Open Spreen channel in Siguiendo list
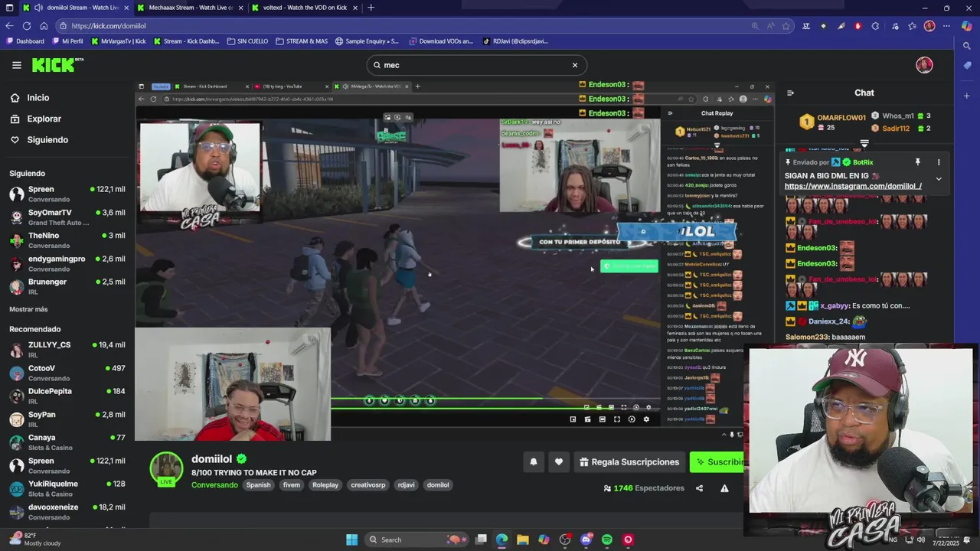 pos(67,194)
